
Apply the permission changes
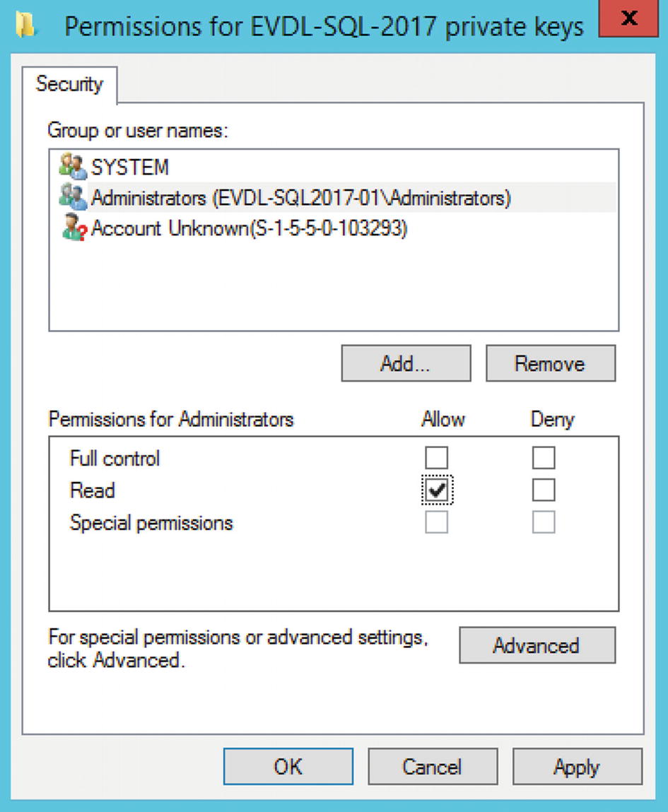pyautogui.click(x=577, y=767)
